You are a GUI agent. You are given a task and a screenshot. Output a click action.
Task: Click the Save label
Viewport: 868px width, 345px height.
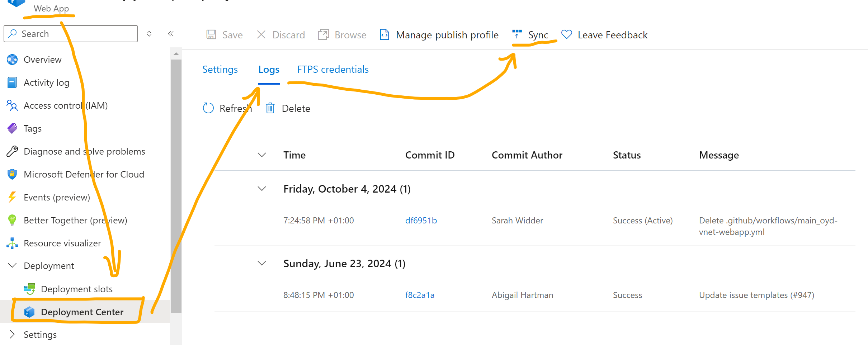(232, 35)
